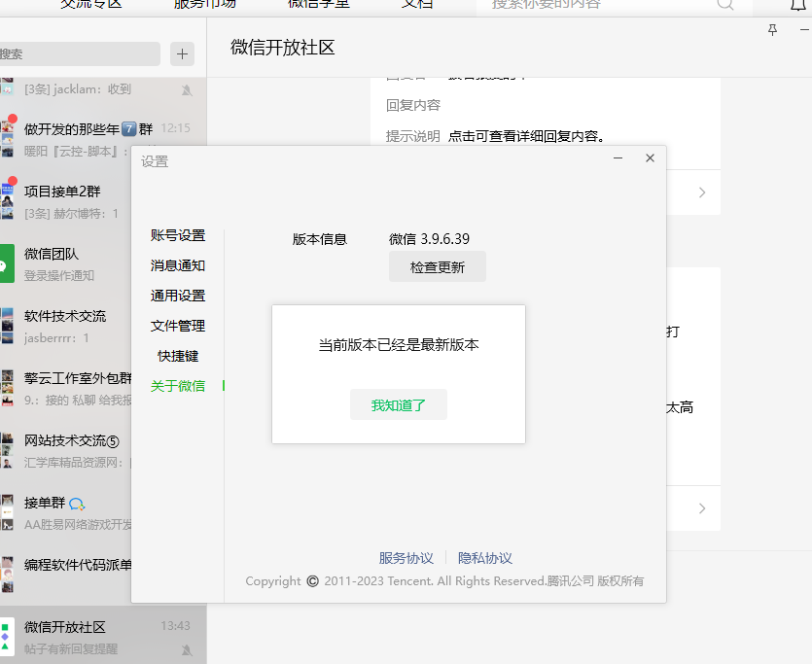
Task: Click the 微信开放社区 avatar in the list
Action: [x=7, y=637]
